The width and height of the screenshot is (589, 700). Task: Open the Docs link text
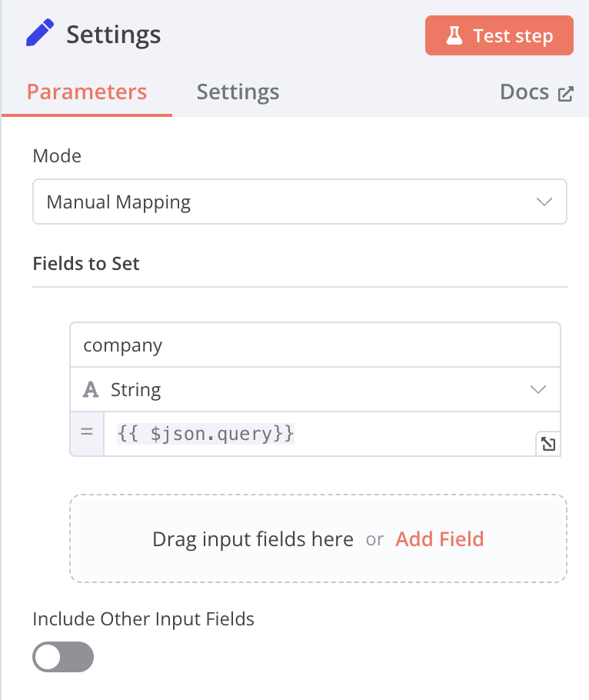tap(524, 92)
